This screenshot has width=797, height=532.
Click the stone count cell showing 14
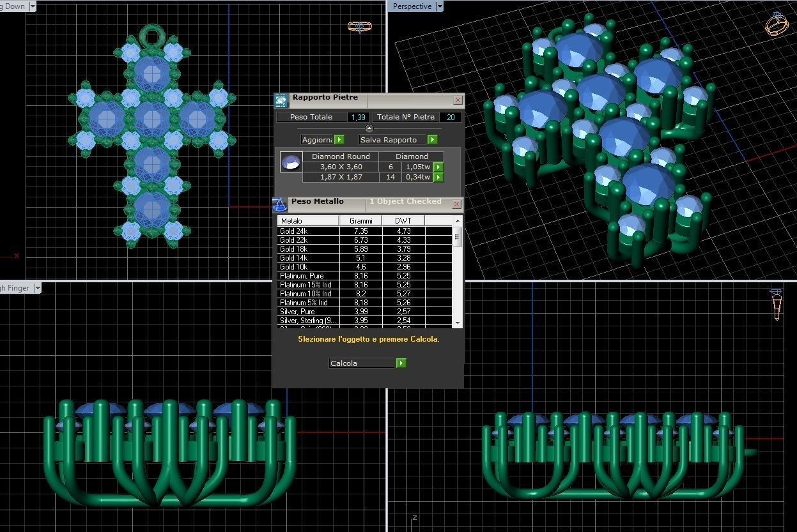click(391, 177)
